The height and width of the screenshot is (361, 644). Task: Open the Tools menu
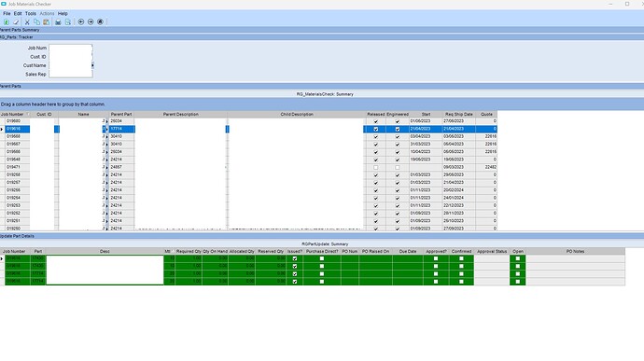pyautogui.click(x=31, y=14)
